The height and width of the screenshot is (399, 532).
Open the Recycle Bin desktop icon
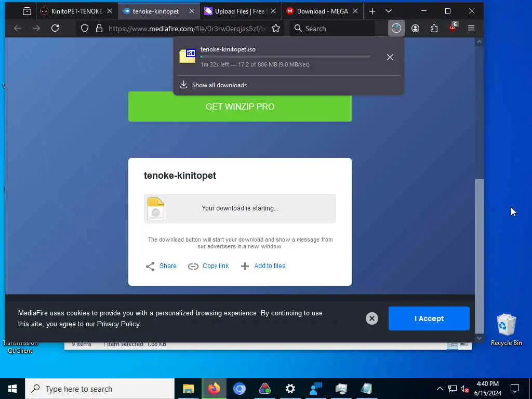coord(506,329)
